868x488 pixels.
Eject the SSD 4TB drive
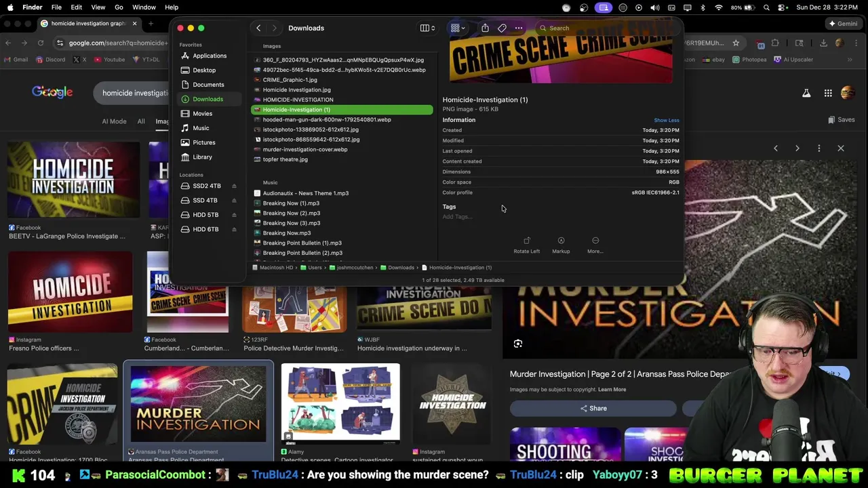pos(234,200)
